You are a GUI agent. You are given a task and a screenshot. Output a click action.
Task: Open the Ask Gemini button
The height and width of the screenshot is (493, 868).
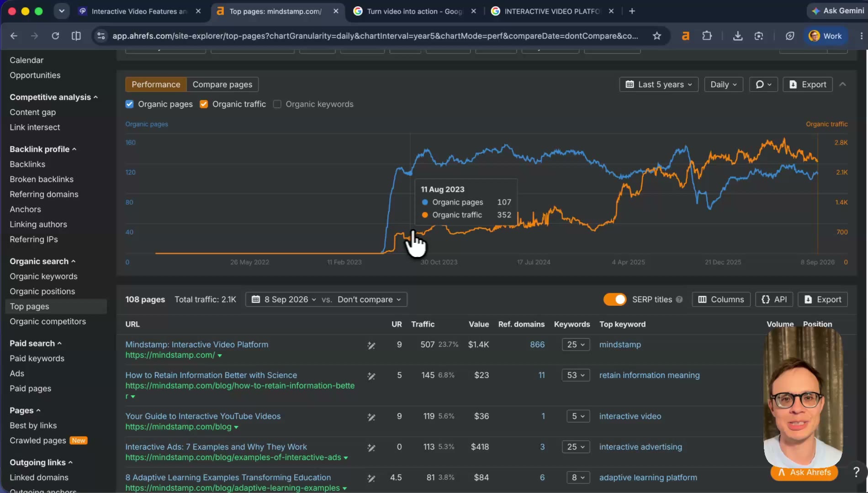click(838, 11)
